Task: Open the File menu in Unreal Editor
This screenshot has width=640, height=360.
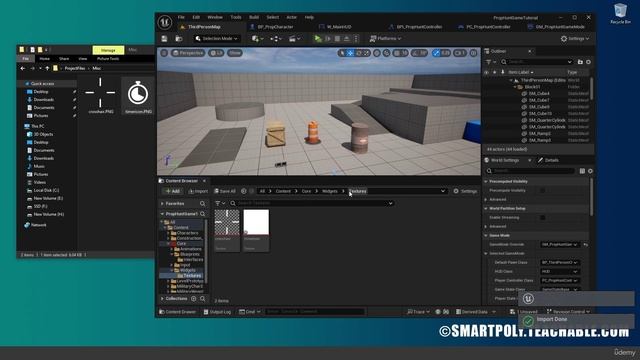Action: 181,17
